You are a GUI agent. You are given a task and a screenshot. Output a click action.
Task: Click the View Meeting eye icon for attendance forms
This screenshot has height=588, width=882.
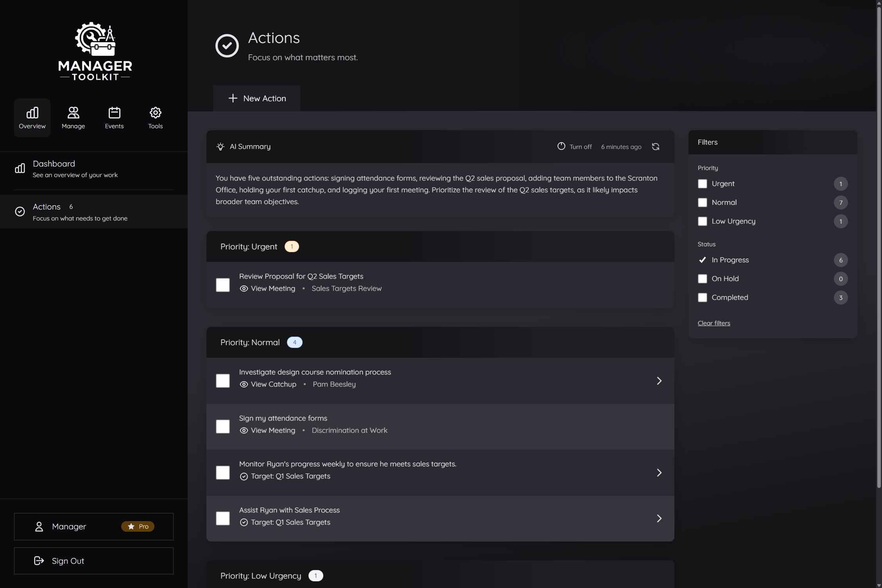pos(244,430)
